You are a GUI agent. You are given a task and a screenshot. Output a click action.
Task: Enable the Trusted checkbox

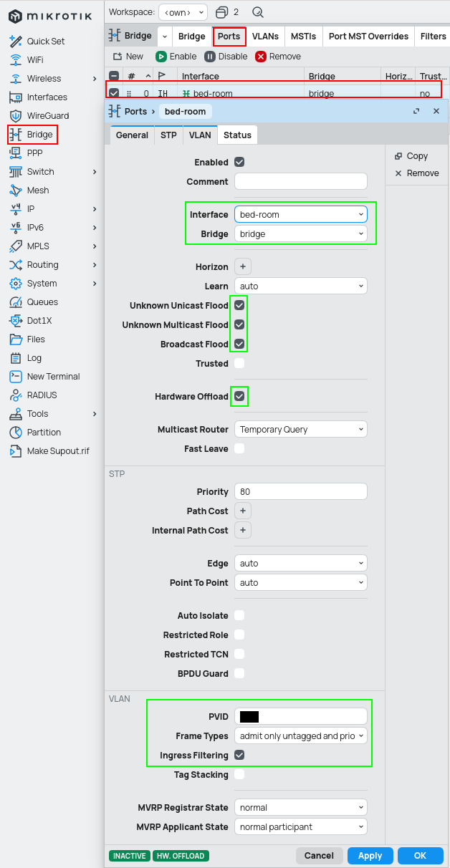click(x=239, y=364)
